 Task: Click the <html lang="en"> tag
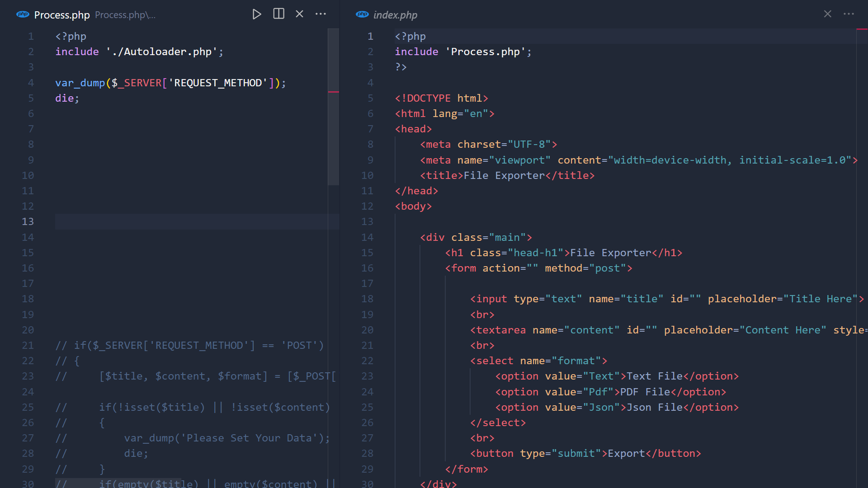pos(445,113)
